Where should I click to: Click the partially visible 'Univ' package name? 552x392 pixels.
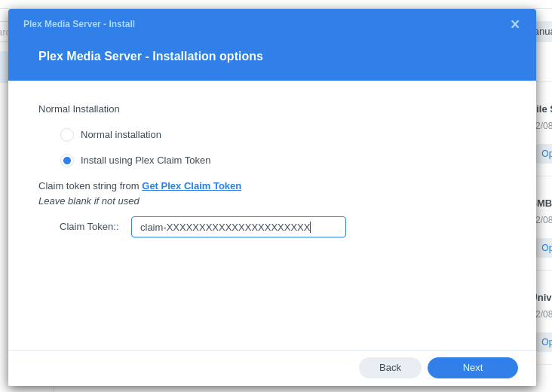pyautogui.click(x=543, y=298)
